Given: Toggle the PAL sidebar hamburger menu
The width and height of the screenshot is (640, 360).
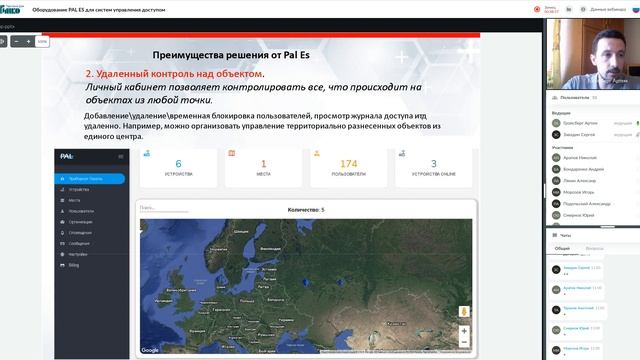Looking at the screenshot, I should click(121, 156).
